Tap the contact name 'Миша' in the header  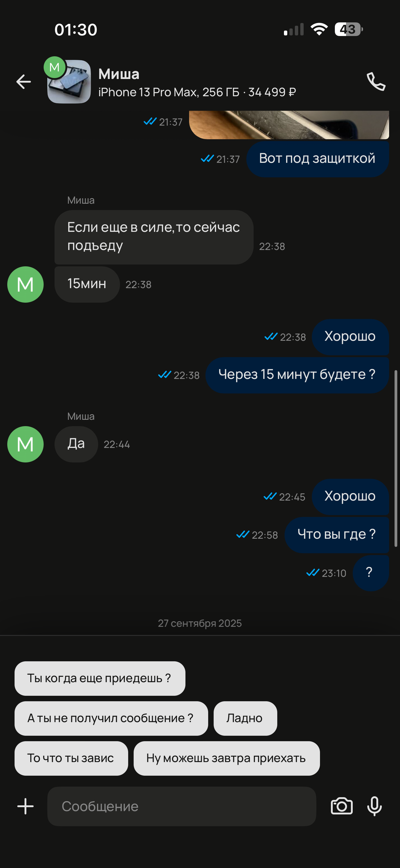pyautogui.click(x=119, y=74)
